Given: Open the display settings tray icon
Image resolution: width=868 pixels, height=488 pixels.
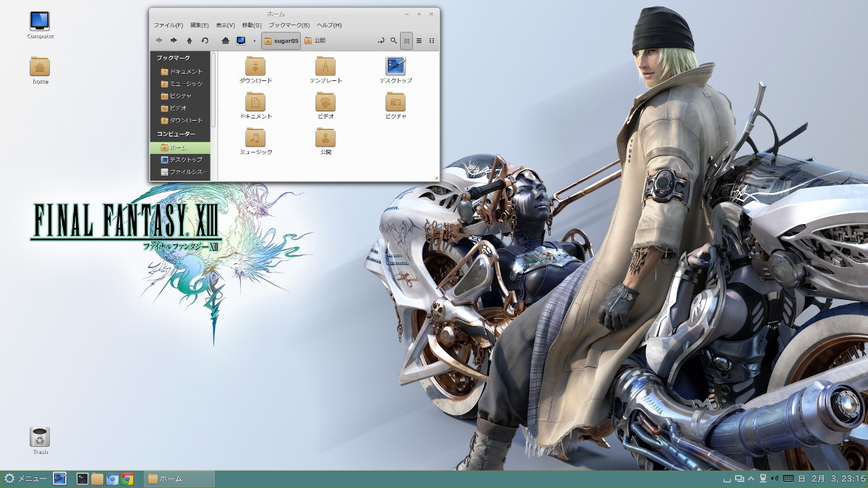Looking at the screenshot, I should pos(739,479).
